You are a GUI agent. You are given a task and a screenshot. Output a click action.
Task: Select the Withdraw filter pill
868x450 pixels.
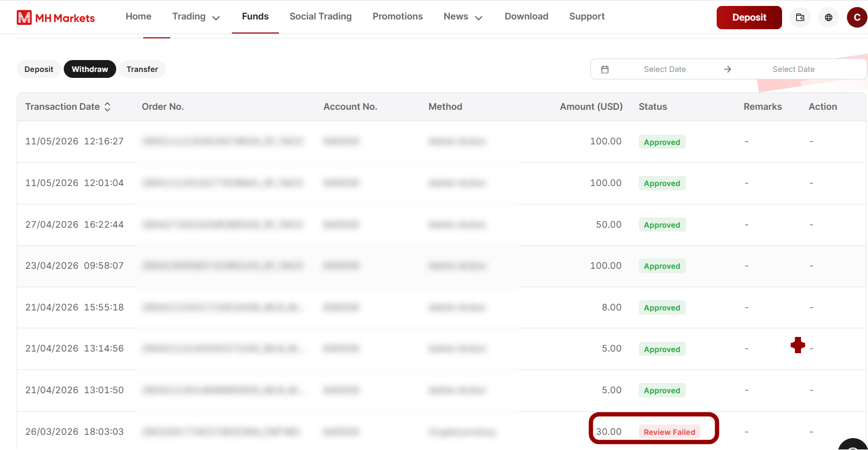click(x=90, y=69)
